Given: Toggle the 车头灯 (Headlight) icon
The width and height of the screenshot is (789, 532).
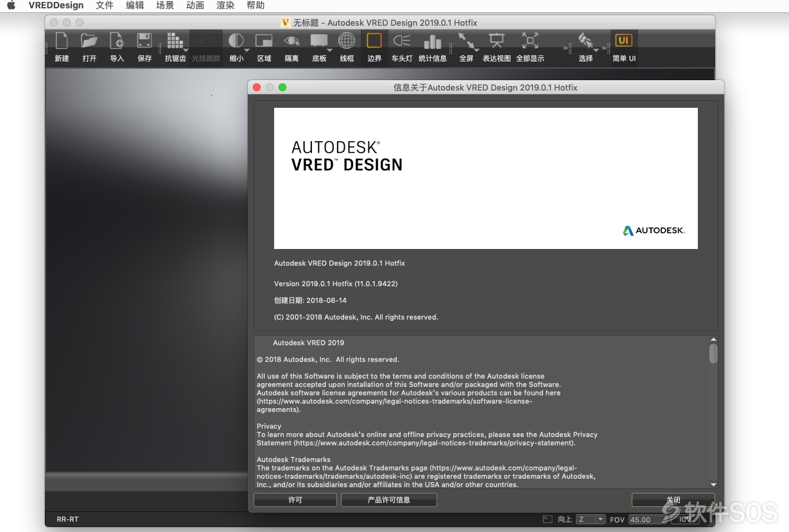Looking at the screenshot, I should 402,41.
